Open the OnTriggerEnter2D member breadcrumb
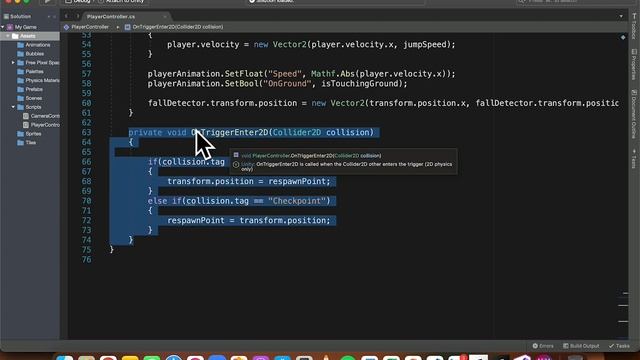Viewport: 640px width, 360px height. coord(174,27)
